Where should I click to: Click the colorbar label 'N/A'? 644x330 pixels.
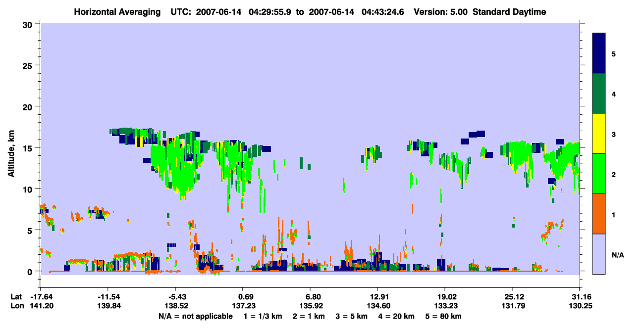pos(617,255)
